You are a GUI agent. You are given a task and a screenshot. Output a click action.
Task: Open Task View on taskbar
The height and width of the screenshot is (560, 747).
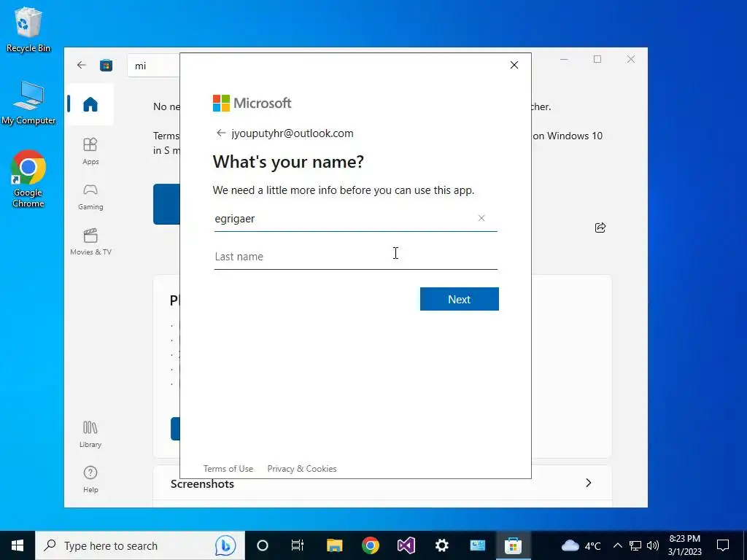click(x=298, y=545)
